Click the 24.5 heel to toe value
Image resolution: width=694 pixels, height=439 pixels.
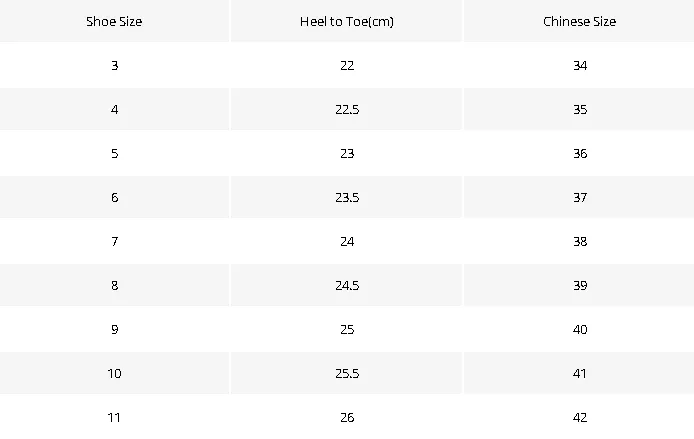347,285
